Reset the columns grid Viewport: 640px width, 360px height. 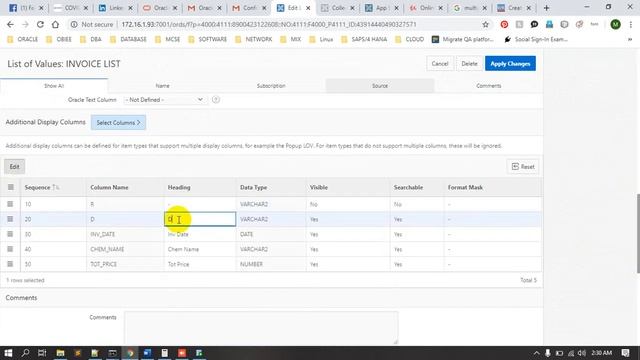pos(523,167)
